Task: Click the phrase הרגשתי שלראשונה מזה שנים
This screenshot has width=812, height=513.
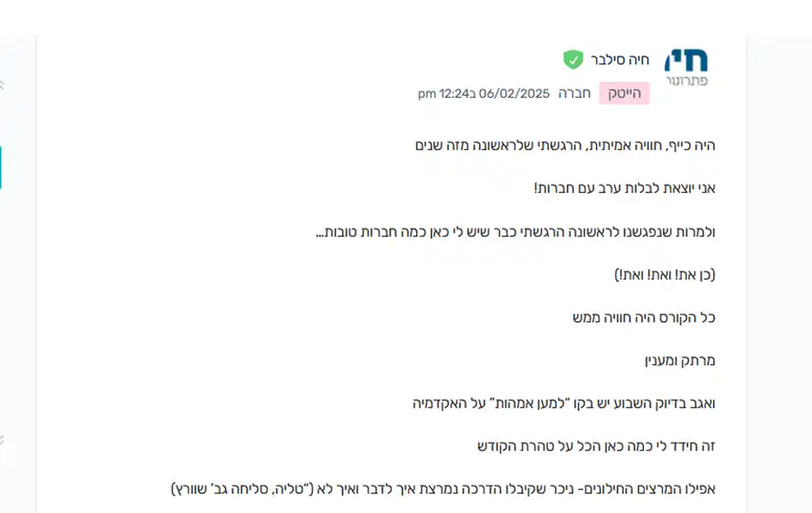Action: (500, 145)
